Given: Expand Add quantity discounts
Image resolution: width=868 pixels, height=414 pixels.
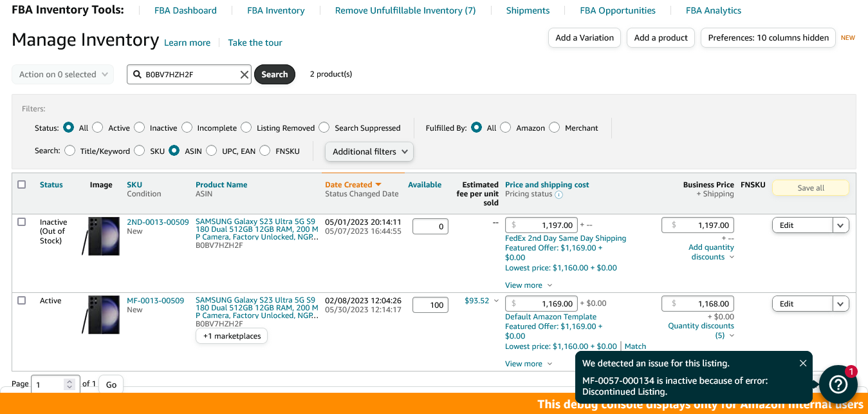Looking at the screenshot, I should pos(711,252).
